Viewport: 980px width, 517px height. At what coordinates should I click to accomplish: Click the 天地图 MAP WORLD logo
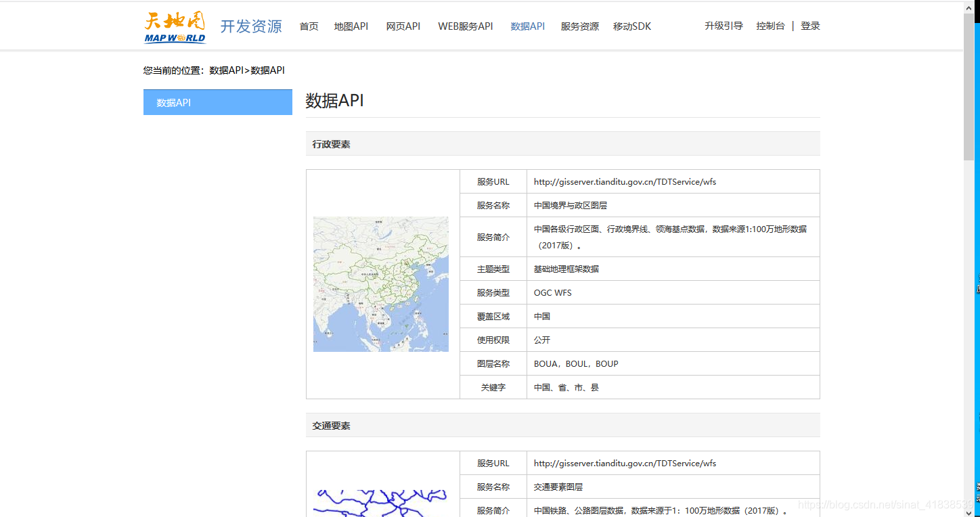coord(175,27)
